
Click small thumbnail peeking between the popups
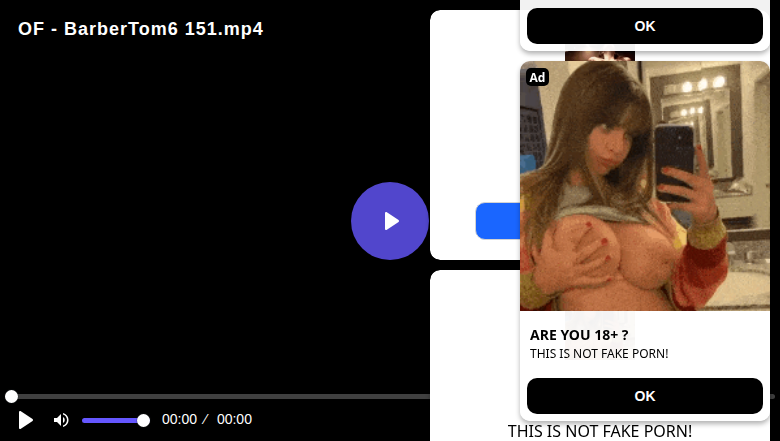(x=600, y=56)
